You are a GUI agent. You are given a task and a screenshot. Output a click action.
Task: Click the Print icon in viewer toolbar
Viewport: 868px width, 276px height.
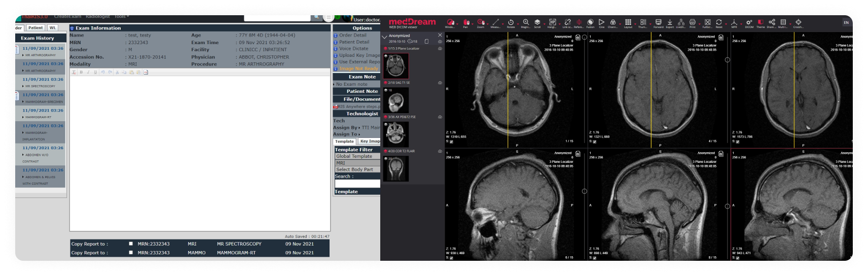click(693, 22)
